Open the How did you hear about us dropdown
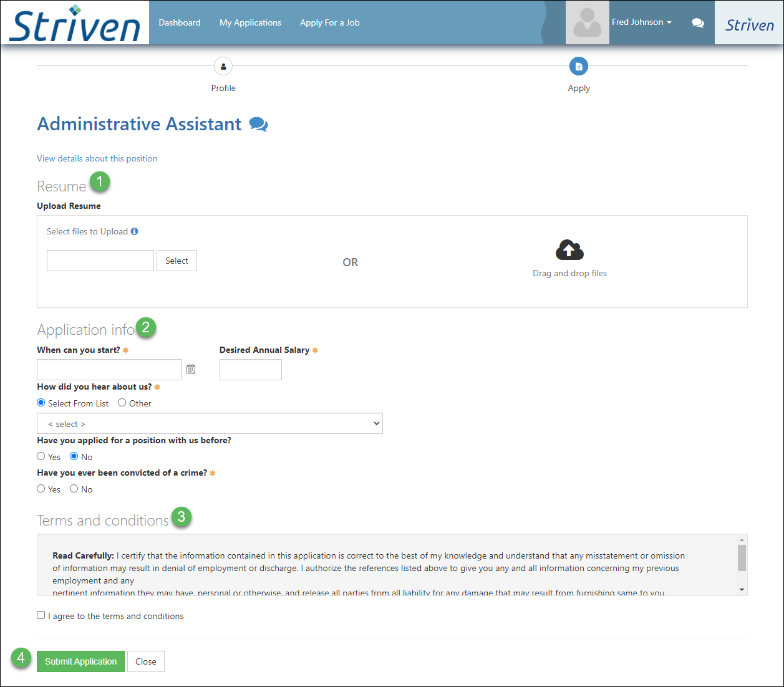The height and width of the screenshot is (687, 784). tap(210, 423)
